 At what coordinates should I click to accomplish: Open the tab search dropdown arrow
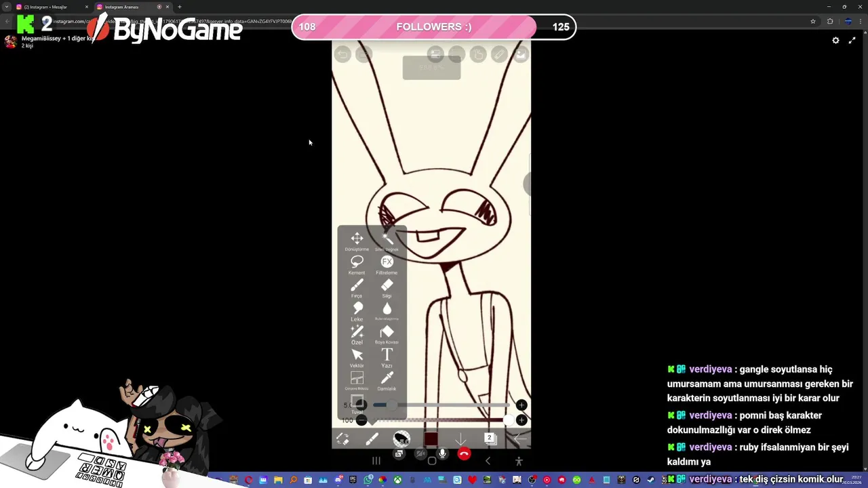pyautogui.click(x=6, y=7)
